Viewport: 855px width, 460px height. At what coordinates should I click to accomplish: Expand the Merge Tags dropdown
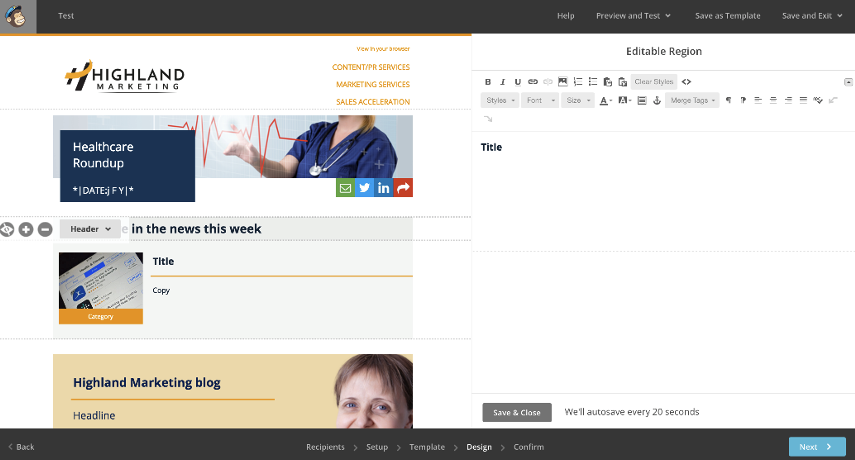point(692,101)
